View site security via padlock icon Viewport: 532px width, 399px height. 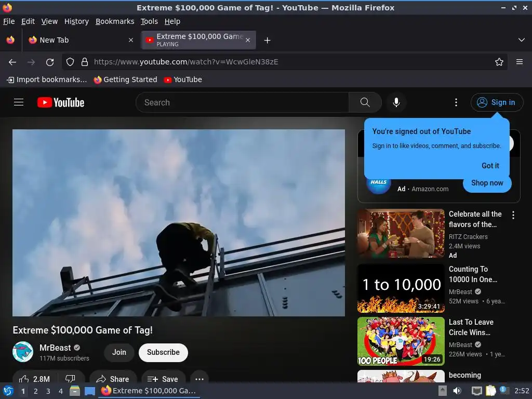click(x=85, y=62)
